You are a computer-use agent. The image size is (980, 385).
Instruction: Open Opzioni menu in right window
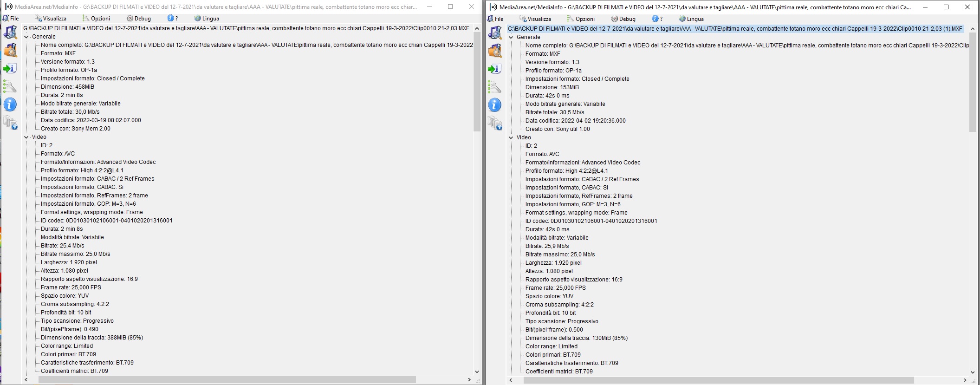click(581, 19)
